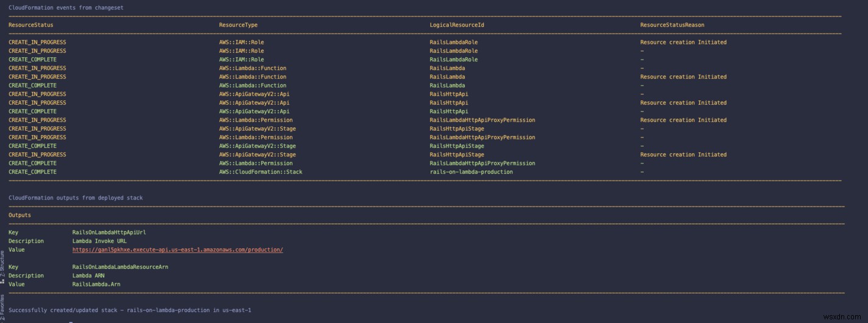Click CREATE_COMPLETE status of the AWS::IAM::Role row
The image size is (868, 323).
coord(33,60)
